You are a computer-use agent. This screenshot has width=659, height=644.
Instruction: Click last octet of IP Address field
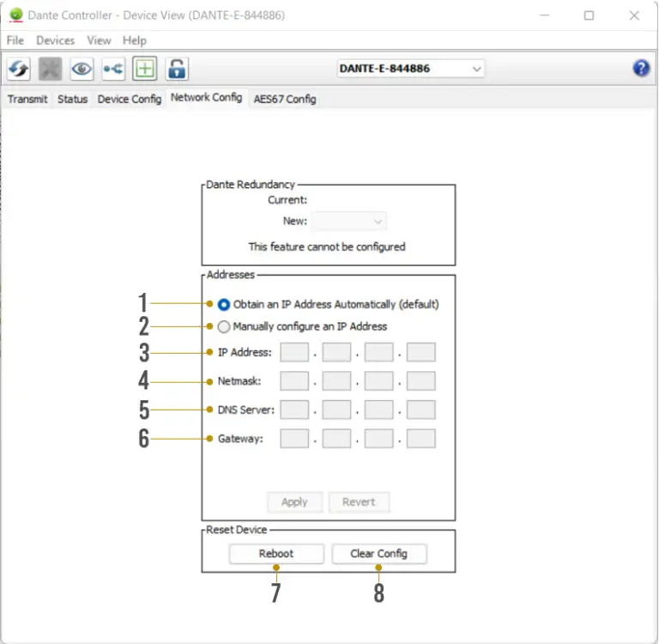420,353
